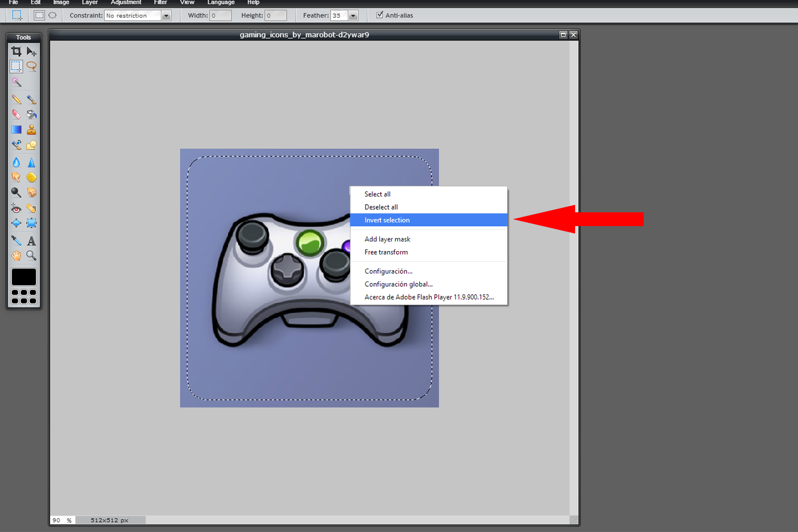This screenshot has height=532, width=798.
Task: Click marquee tool icon in options bar
Action: click(x=17, y=15)
